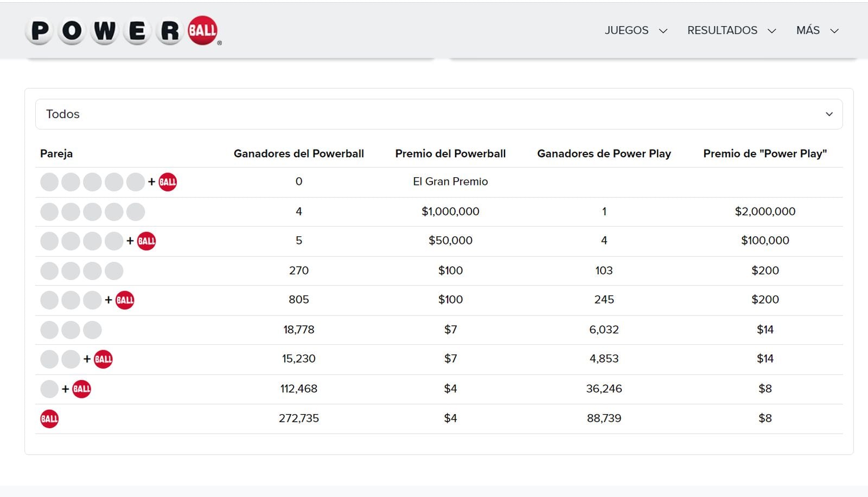
Task: Click the El Gran Premio prize text
Action: click(x=450, y=182)
